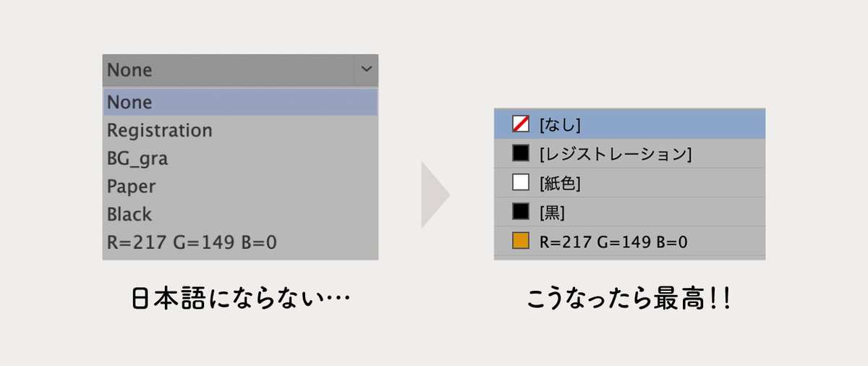Click the black swatch icon beside [レジストレーション]
The image size is (868, 366).
(x=521, y=153)
